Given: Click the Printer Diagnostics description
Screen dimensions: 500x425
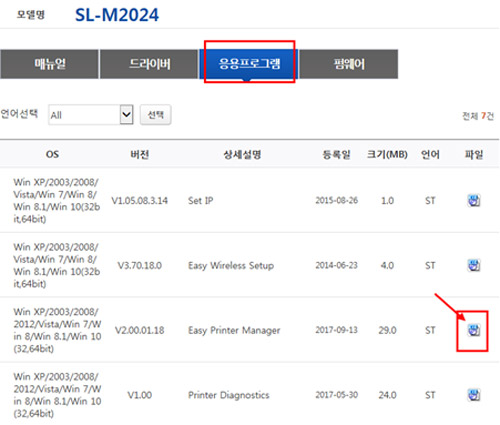Looking at the screenshot, I should [x=229, y=395].
